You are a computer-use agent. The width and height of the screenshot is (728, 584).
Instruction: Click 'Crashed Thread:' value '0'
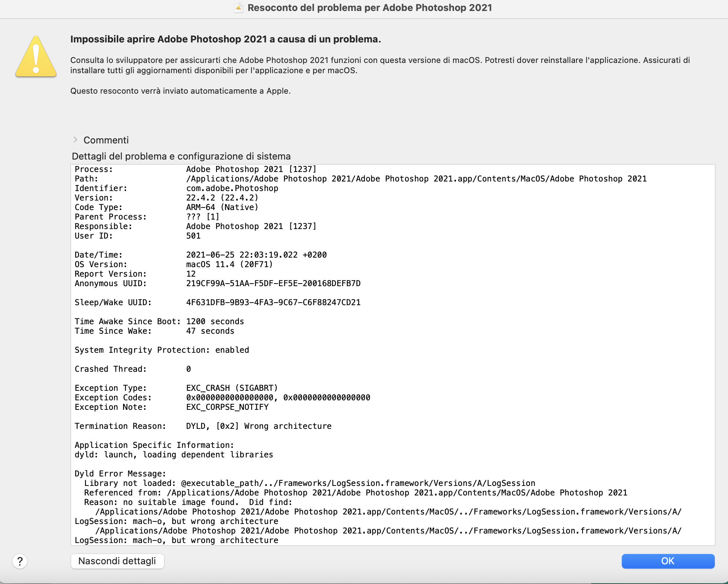click(x=188, y=369)
